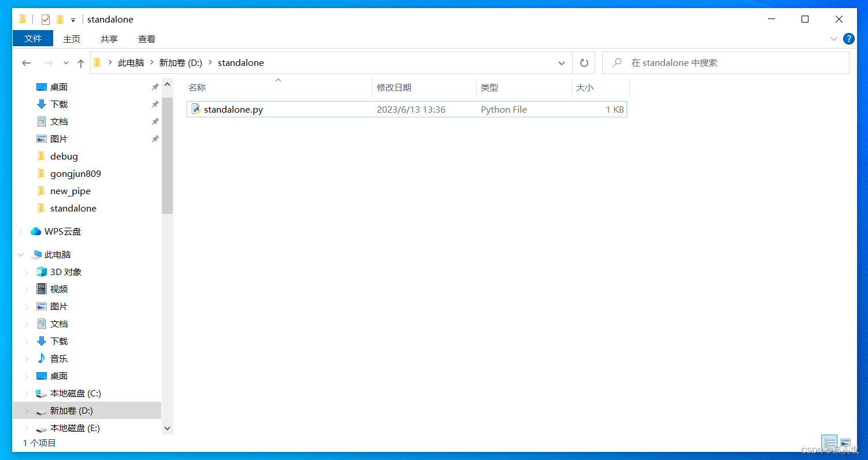868x460 pixels.
Task: Click 新加卷 (D:) in the address breadcrumb
Action: [x=181, y=63]
